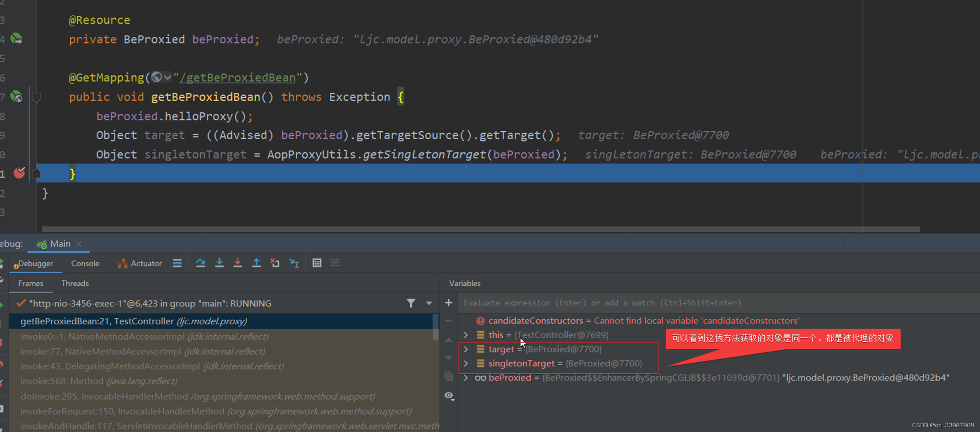This screenshot has width=980, height=432.
Task: Click the Step Out icon
Action: 256,263
